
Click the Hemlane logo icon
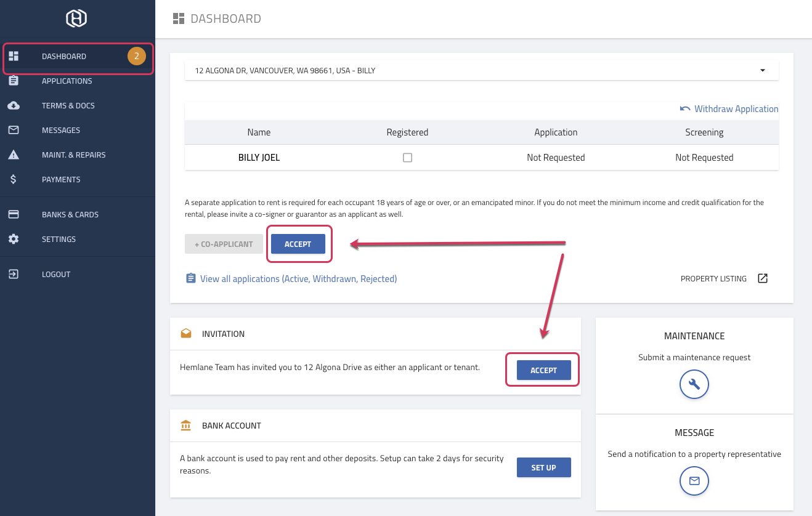click(x=76, y=18)
